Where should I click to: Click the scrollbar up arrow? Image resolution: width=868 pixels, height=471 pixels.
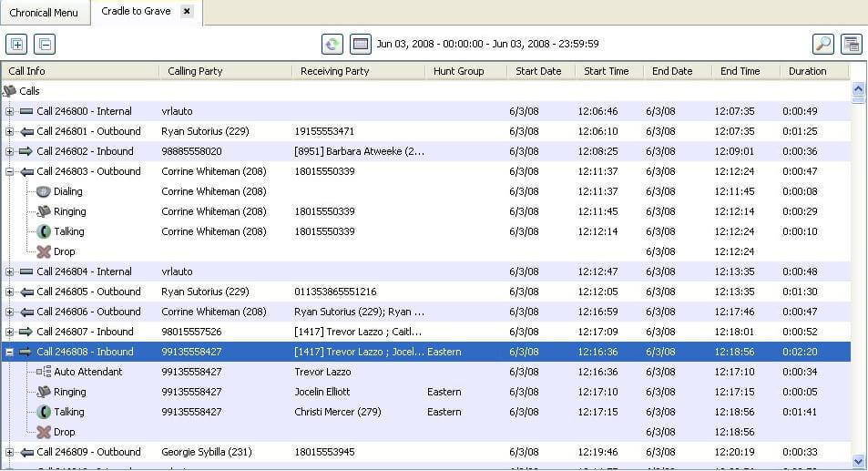pos(857,89)
